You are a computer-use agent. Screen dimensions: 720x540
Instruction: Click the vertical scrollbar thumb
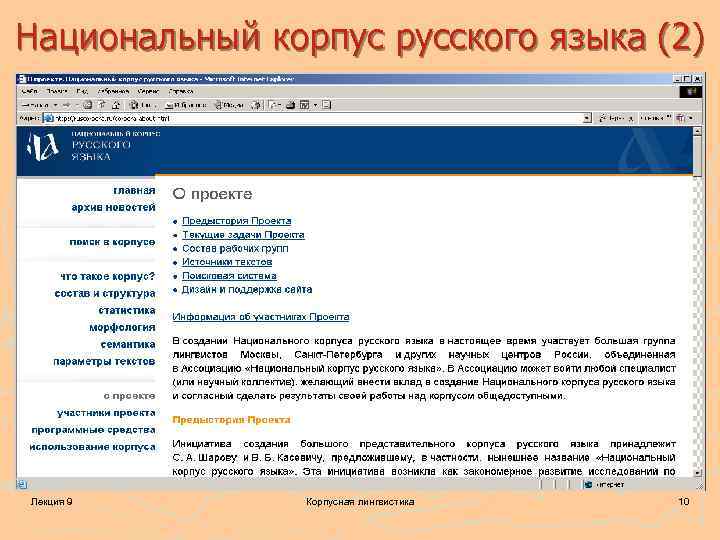[698, 156]
